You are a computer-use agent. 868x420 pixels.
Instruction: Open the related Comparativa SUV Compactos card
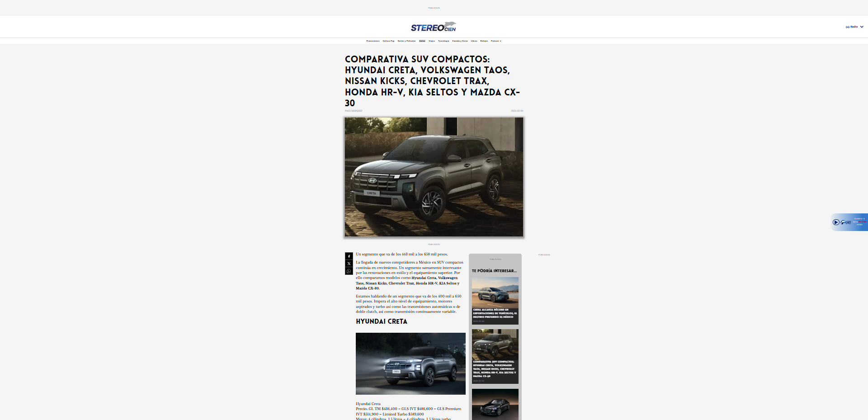[495, 356]
